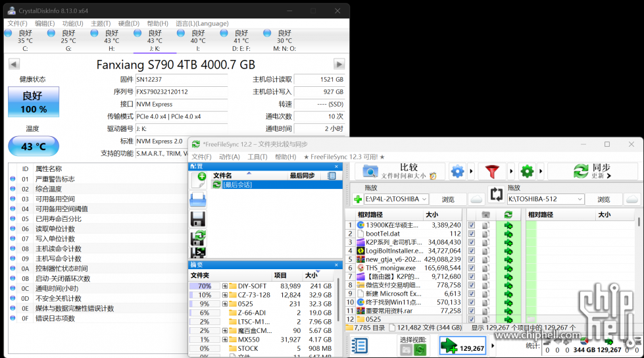Click the config panel list view icon
This screenshot has height=358, width=644.
point(332,176)
